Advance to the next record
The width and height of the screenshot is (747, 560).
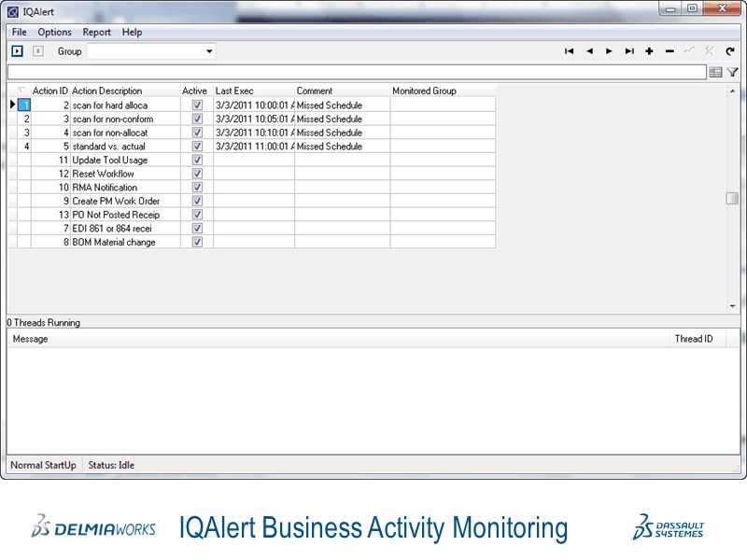[609, 51]
